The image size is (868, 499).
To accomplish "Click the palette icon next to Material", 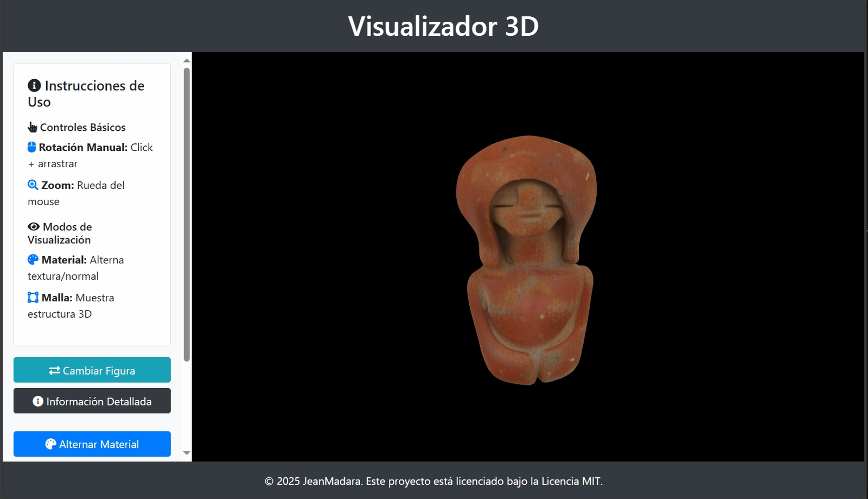I will tap(33, 260).
